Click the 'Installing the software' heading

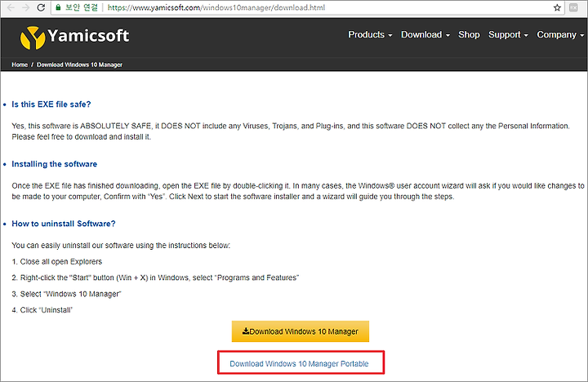coord(55,164)
